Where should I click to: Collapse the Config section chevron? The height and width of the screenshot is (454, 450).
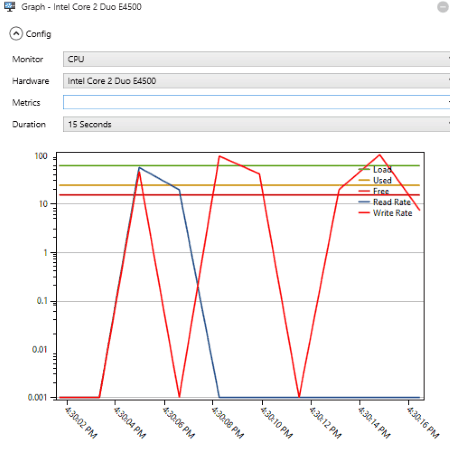[16, 34]
